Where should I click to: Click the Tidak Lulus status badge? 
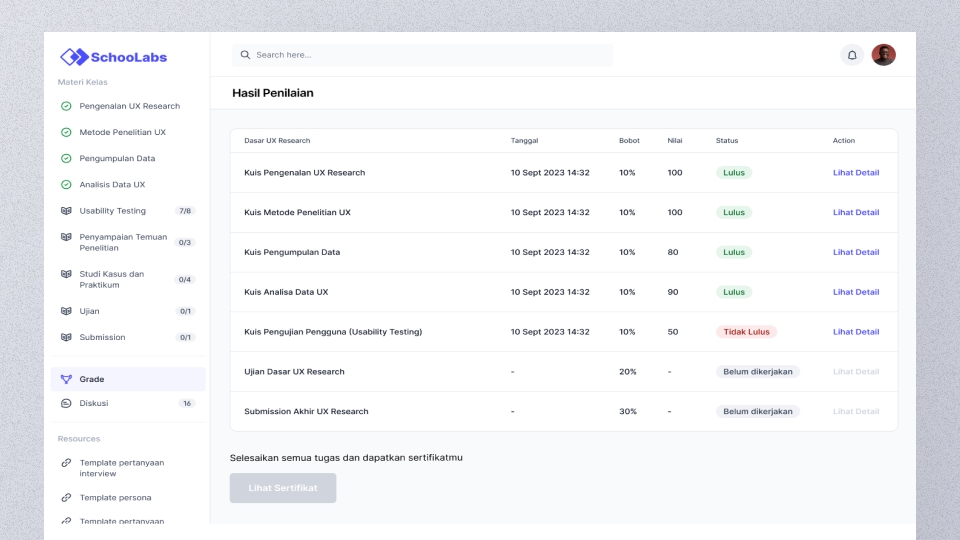[x=746, y=332]
